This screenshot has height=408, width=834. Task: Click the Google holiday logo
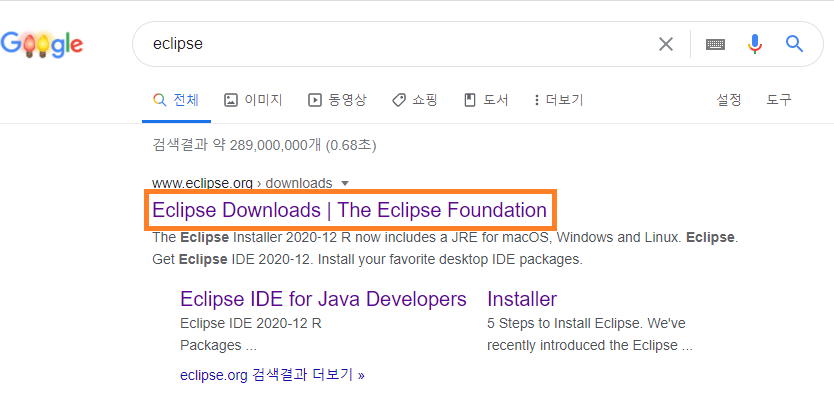[x=41, y=45]
